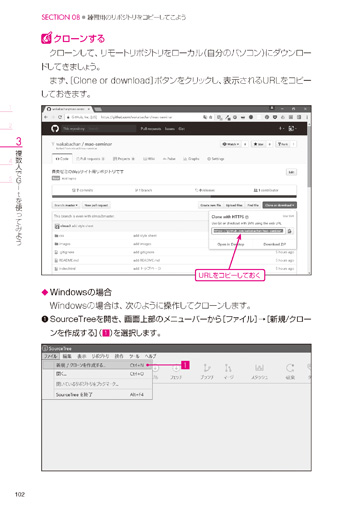Click the Star button
This screenshot has height=510, width=360.
258,144
